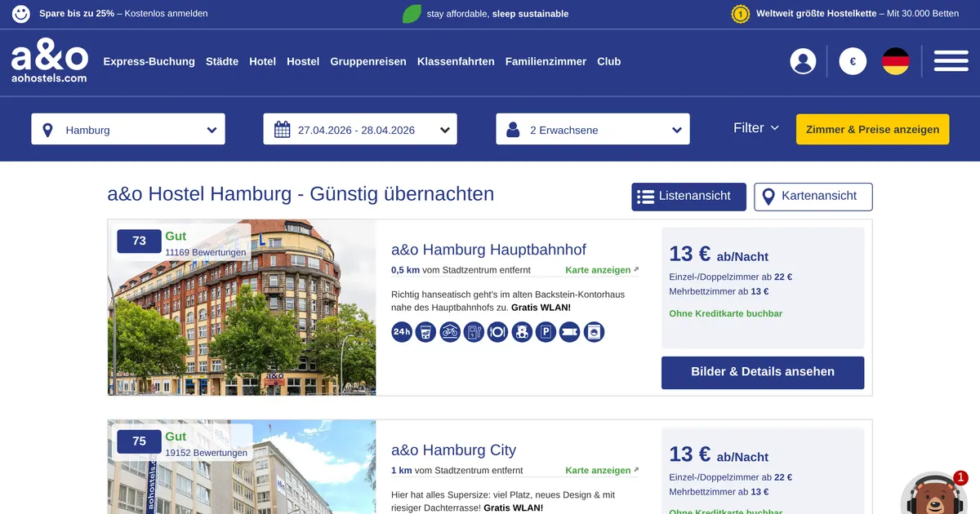Image resolution: width=980 pixels, height=514 pixels.
Task: Open the date range 27.04.2026 - 28.04.2026 dropdown
Action: [x=360, y=129]
